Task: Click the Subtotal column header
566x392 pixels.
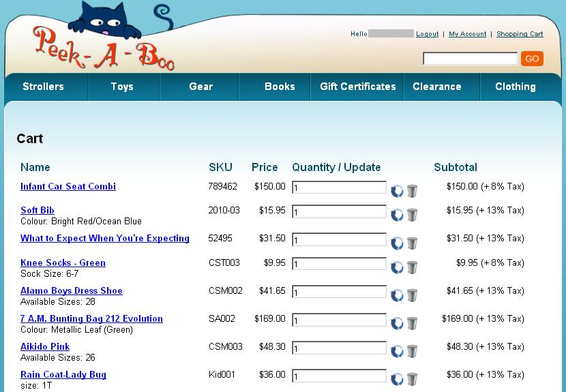Action: click(x=456, y=167)
